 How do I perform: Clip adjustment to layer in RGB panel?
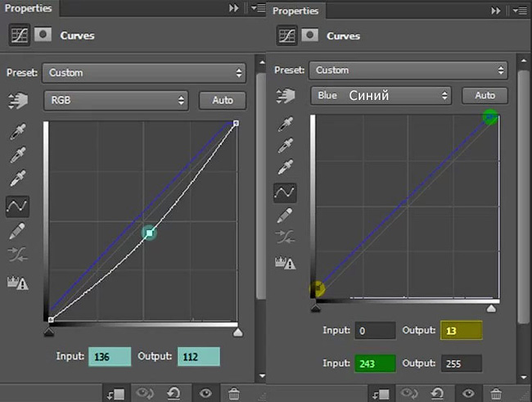(x=115, y=394)
